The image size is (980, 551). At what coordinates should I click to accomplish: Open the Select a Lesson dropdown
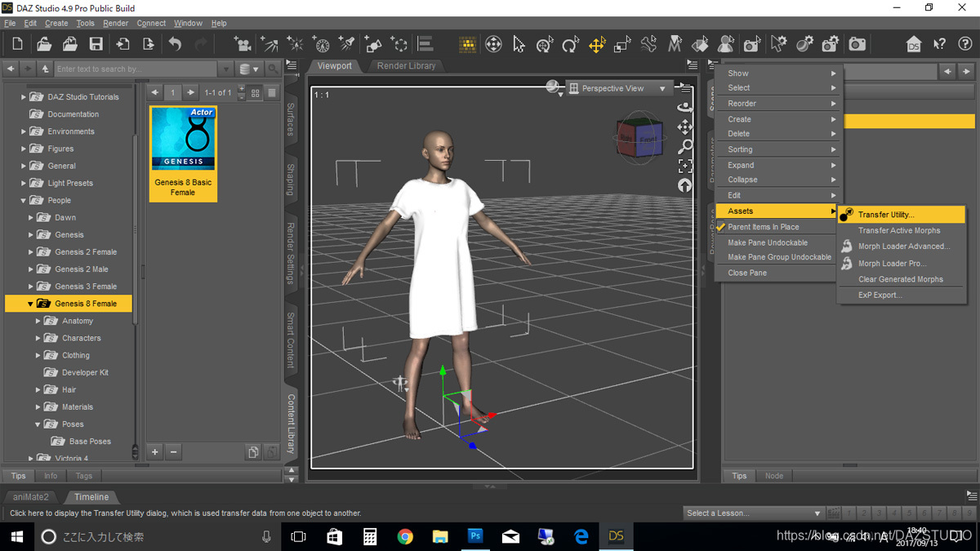tap(753, 513)
